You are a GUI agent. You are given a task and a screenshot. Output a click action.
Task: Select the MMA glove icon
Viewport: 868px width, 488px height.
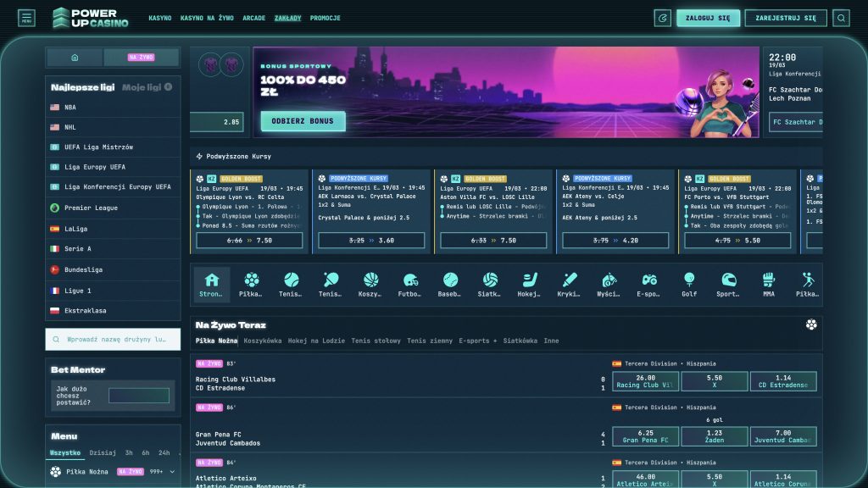(768, 285)
